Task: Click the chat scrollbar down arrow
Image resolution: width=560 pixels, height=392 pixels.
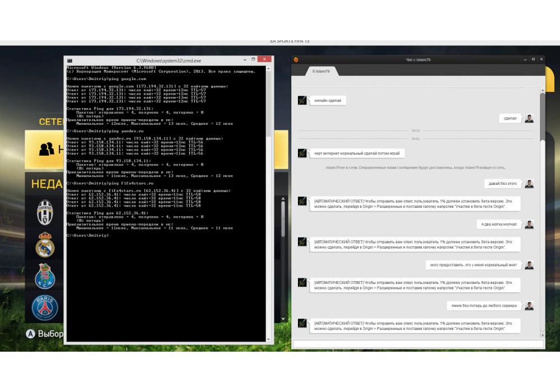Action: pyautogui.click(x=543, y=335)
